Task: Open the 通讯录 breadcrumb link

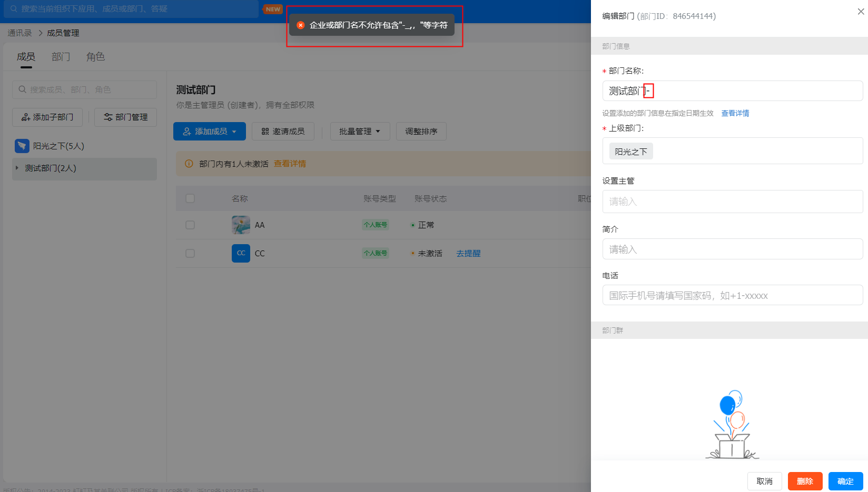Action: click(x=19, y=33)
